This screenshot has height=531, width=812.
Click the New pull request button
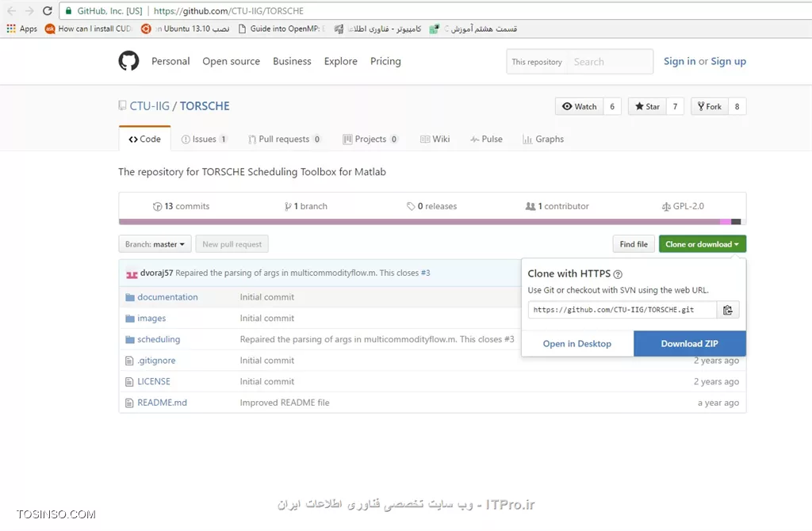click(232, 244)
